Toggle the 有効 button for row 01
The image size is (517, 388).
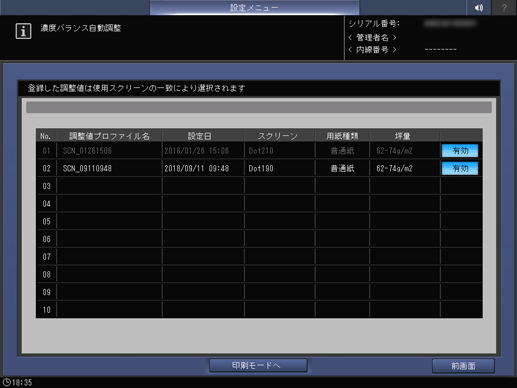tap(460, 151)
